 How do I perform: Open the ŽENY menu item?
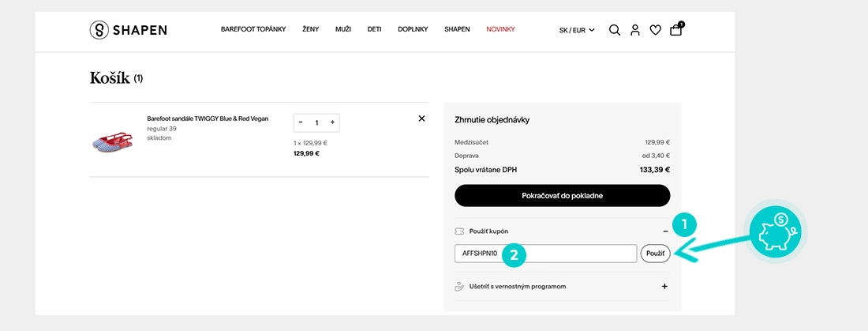point(311,29)
